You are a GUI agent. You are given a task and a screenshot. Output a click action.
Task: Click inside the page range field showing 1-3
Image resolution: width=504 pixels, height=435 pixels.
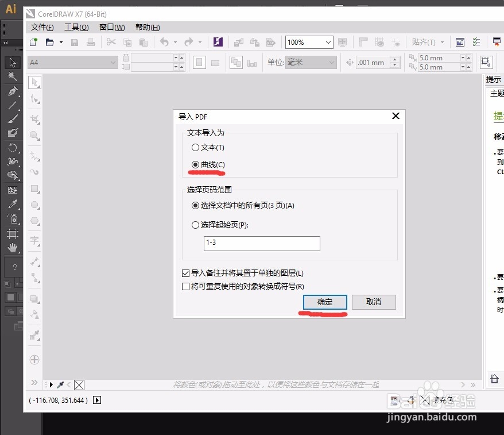(x=261, y=243)
